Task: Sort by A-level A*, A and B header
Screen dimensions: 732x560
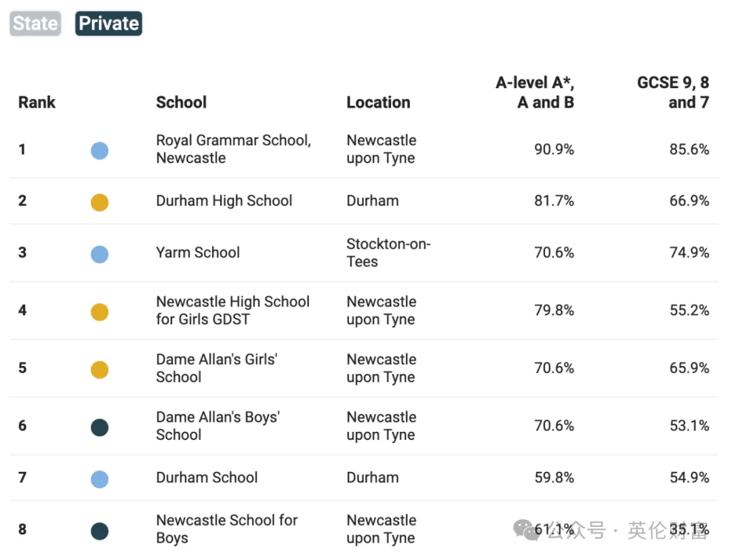Action: coord(535,92)
